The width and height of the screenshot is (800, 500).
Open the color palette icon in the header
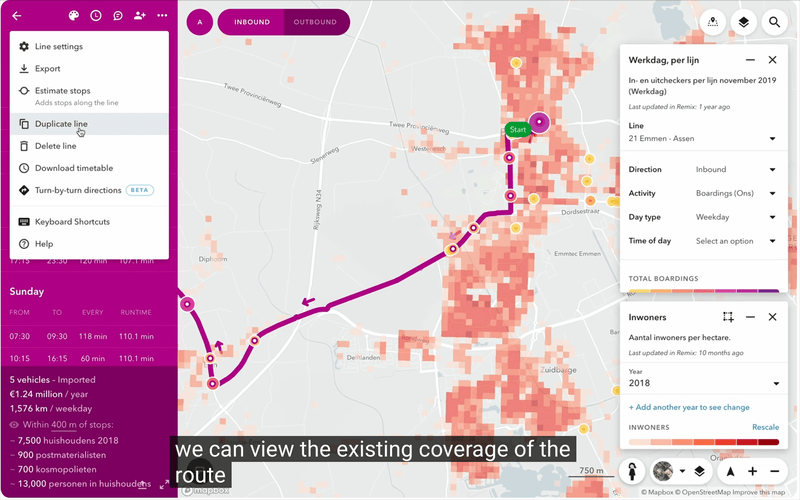pos(73,16)
